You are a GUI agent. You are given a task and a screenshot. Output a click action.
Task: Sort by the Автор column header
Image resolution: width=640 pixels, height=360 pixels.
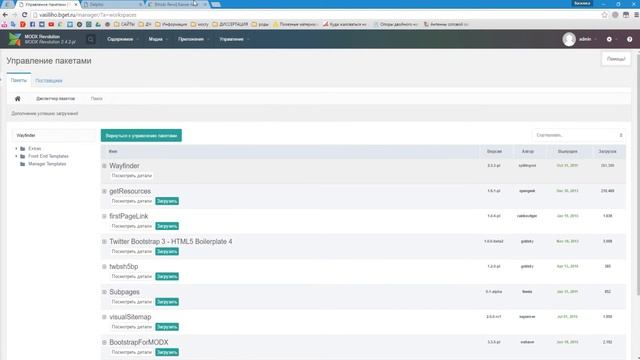527,151
